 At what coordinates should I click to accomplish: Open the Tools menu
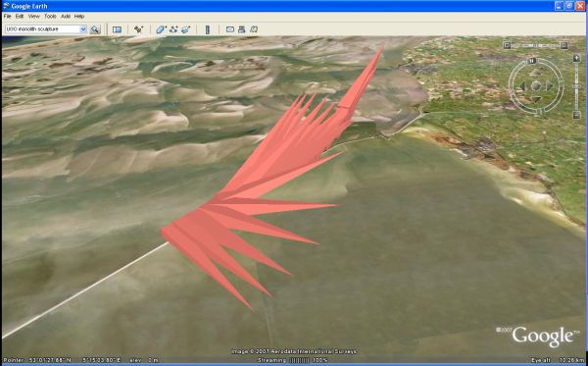pos(50,16)
